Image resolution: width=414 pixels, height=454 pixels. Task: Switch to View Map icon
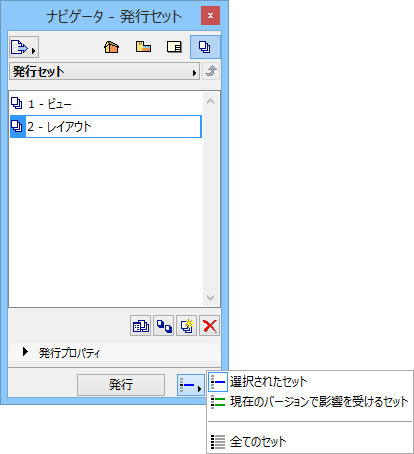pos(143,47)
